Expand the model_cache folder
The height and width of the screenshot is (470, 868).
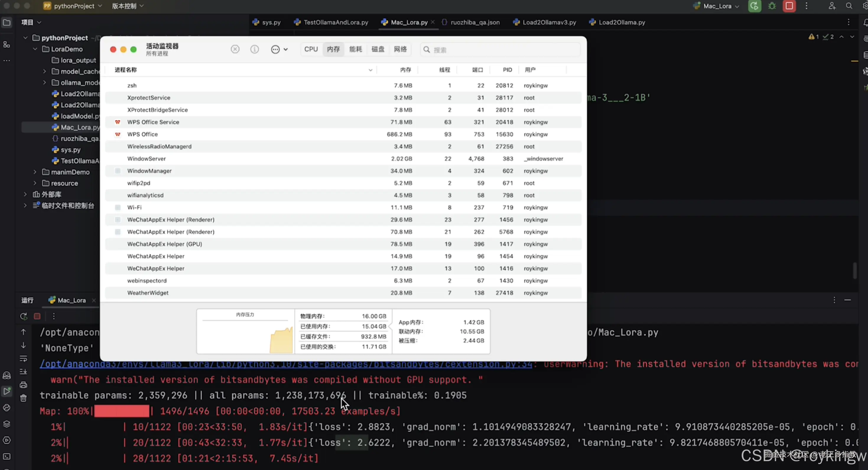coord(45,72)
